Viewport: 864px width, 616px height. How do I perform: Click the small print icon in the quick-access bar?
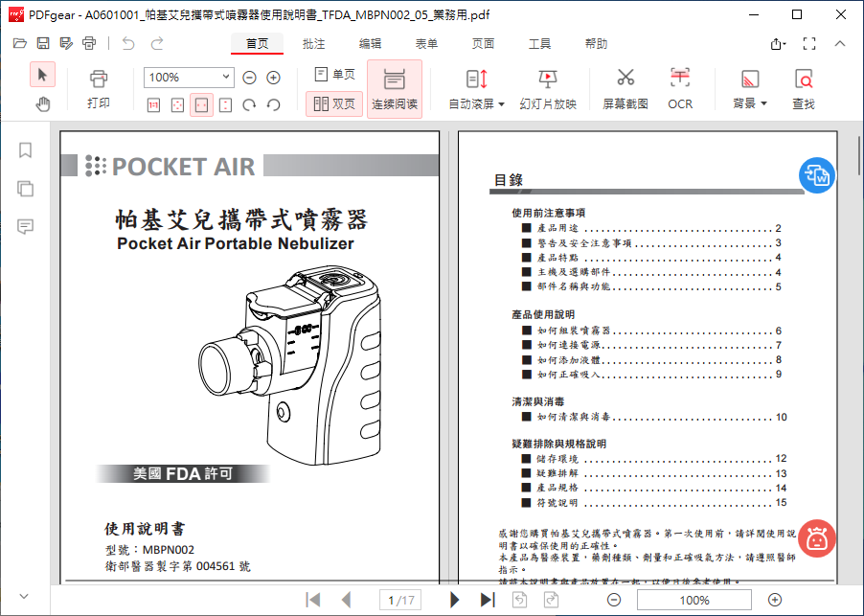point(89,43)
